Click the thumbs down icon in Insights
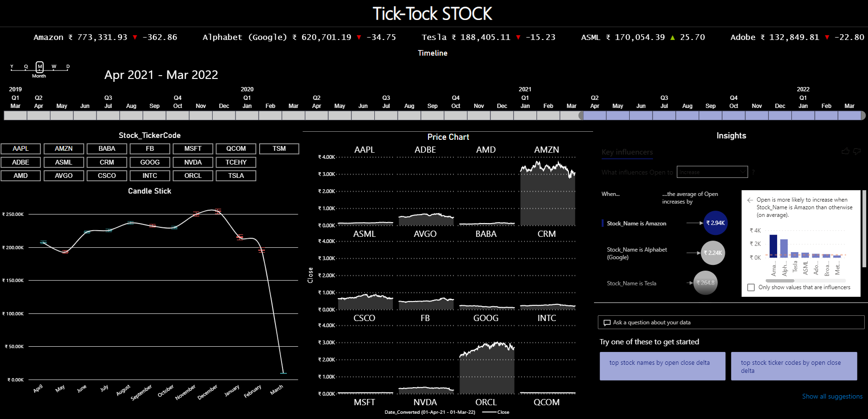The height and width of the screenshot is (419, 868). coord(857,151)
